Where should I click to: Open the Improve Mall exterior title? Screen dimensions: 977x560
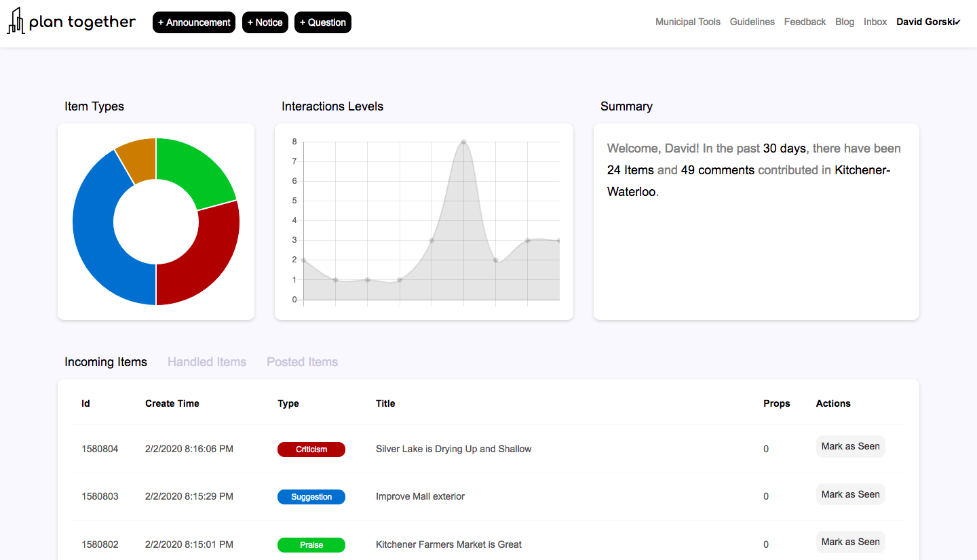[420, 496]
